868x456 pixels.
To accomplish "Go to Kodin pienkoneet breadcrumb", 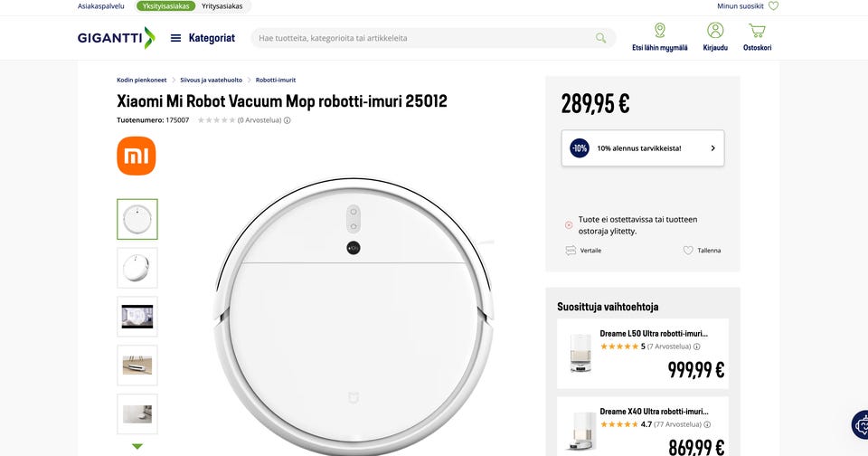I will pyautogui.click(x=142, y=81).
